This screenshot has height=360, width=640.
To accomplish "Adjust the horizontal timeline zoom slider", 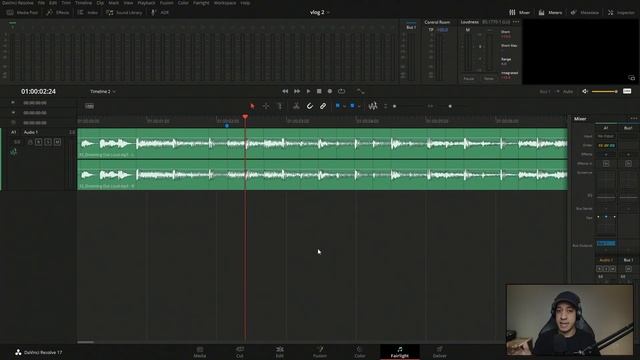I will [450, 106].
